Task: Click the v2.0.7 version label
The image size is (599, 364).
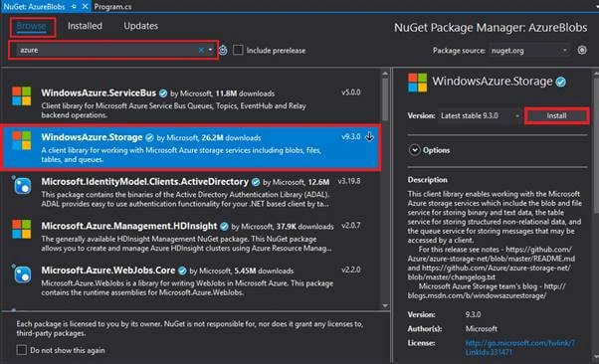Action: pos(350,226)
